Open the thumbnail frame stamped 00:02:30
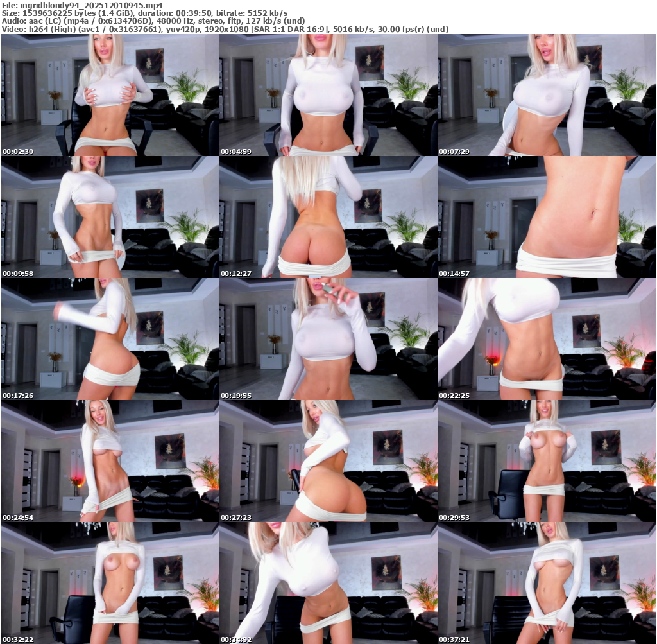Image resolution: width=657 pixels, height=644 pixels. point(110,95)
